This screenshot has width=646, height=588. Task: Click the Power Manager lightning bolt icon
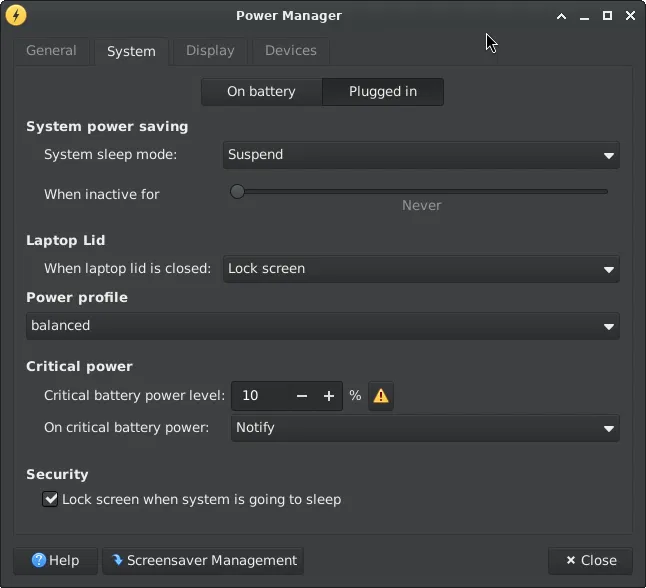[x=16, y=15]
